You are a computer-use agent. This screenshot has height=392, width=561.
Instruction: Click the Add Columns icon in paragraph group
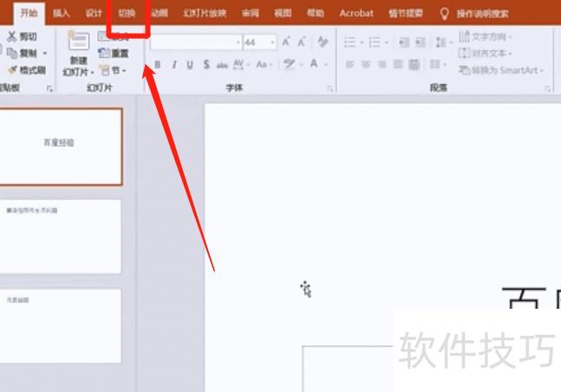[x=434, y=64]
